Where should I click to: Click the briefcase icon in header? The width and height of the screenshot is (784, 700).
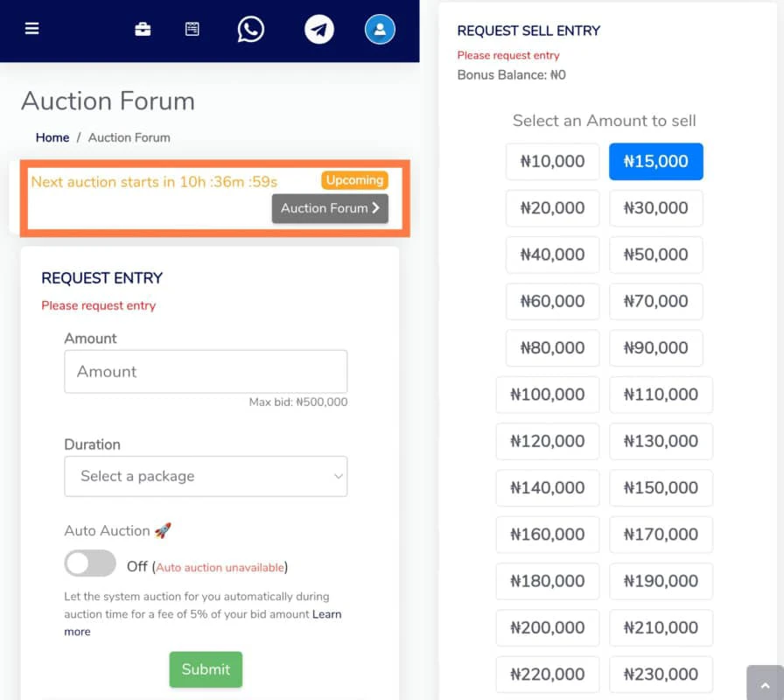point(143,29)
